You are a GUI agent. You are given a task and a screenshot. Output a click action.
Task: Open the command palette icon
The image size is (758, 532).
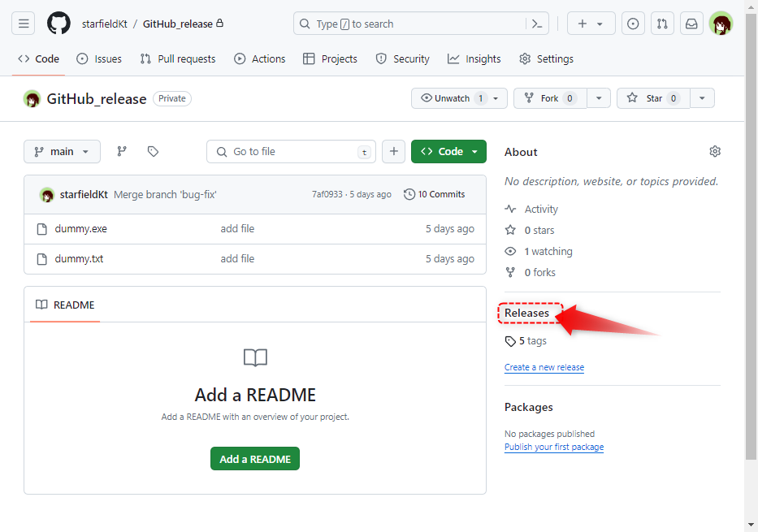[x=536, y=24]
